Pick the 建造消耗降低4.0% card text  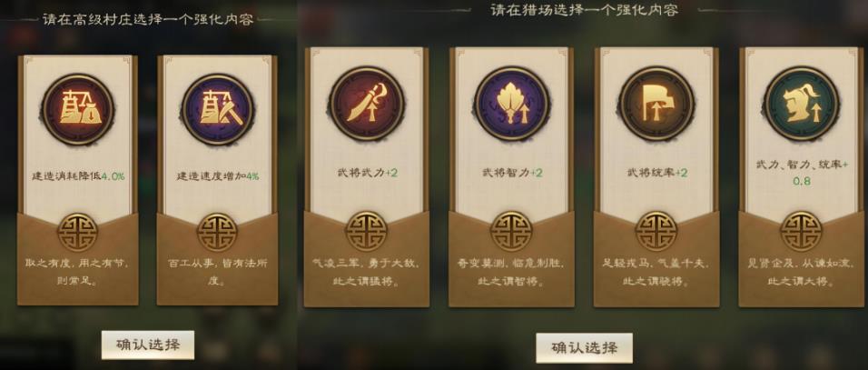tap(78, 176)
